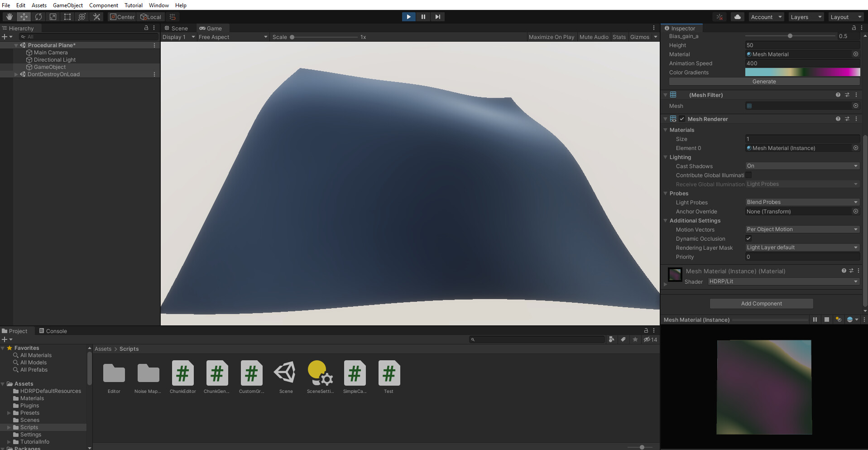Disable the Dynamic Occlusion checkbox
868x450 pixels.
click(749, 238)
